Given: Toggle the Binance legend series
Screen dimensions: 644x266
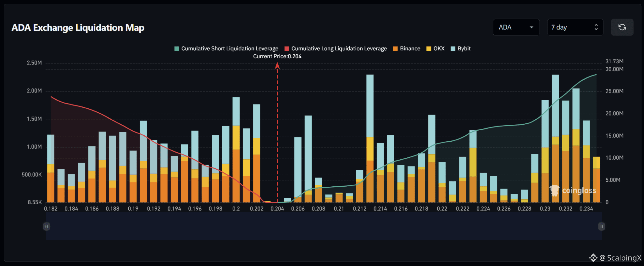Looking at the screenshot, I should click(x=407, y=48).
